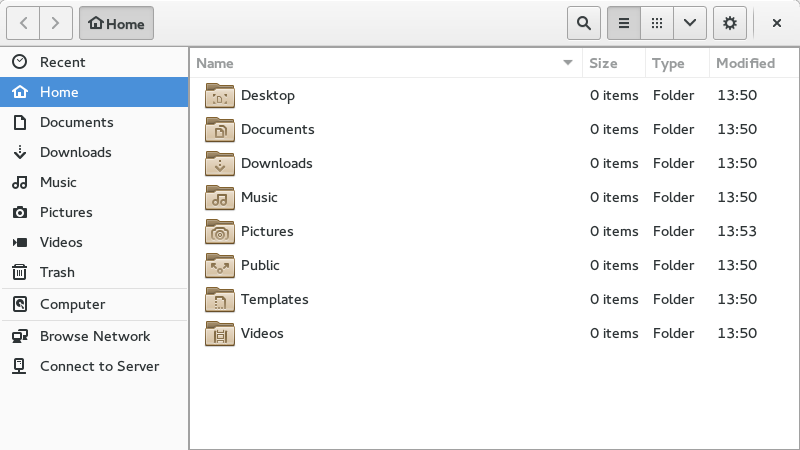Open the search button in the toolbar
The image size is (800, 450).
point(584,23)
